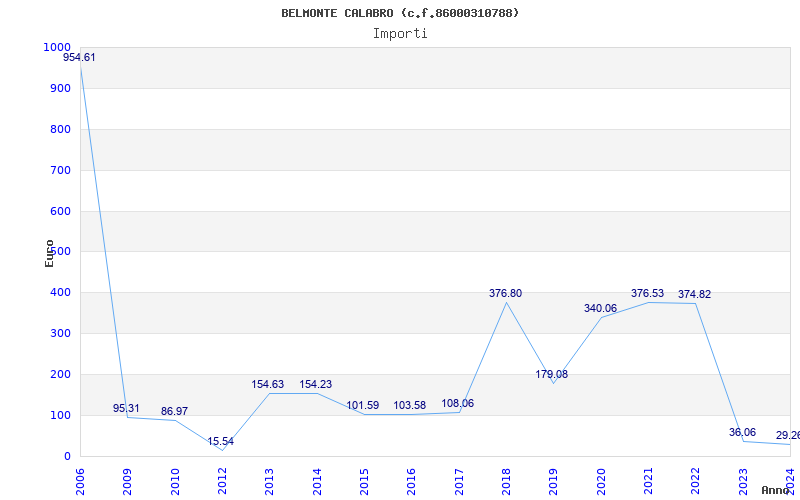Image resolution: width=800 pixels, height=500 pixels.
Task: Click the 2010 x-axis year label
Action: 174,482
